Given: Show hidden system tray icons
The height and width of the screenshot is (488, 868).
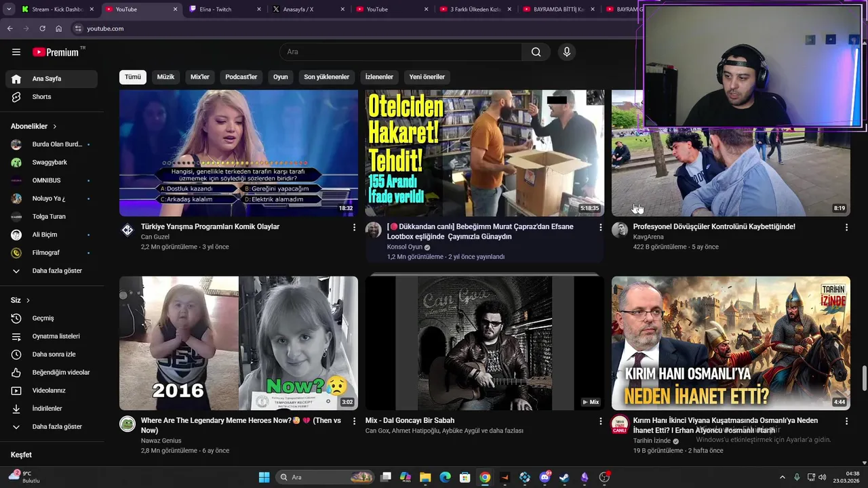Looking at the screenshot, I should [782, 477].
